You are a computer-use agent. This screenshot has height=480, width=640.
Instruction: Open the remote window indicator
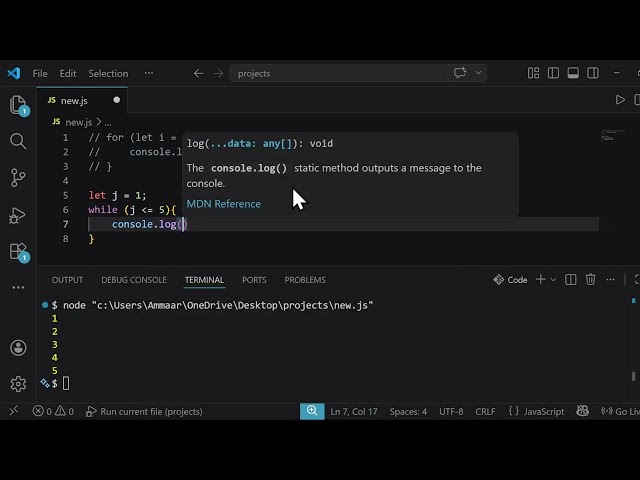click(x=14, y=411)
